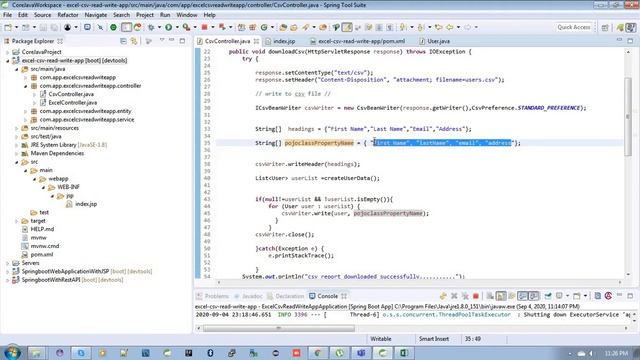Click the Open Type folder icon
Screen dimensions: 640x360
pos(282,27)
